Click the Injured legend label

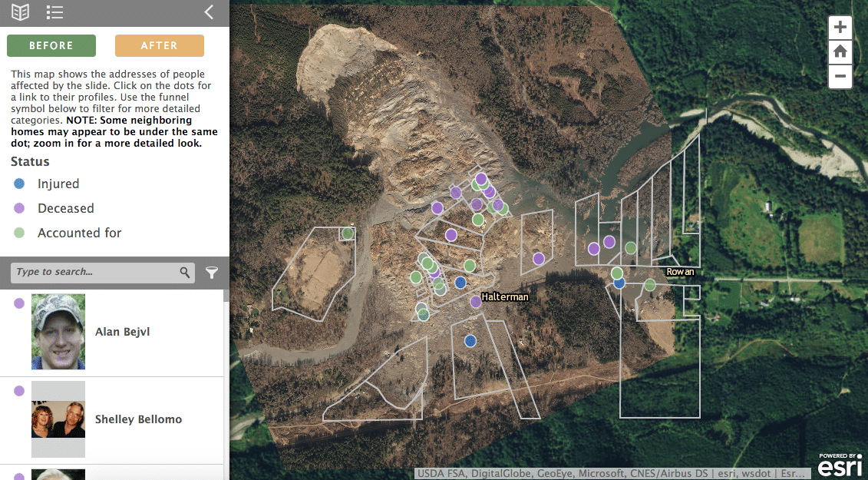tap(58, 184)
